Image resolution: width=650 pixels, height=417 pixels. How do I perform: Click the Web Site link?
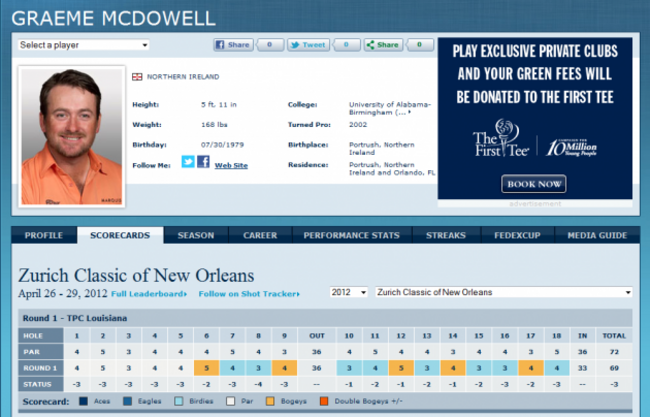click(231, 164)
